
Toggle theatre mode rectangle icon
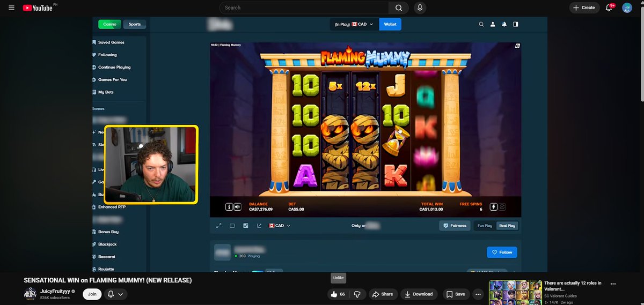tap(232, 226)
